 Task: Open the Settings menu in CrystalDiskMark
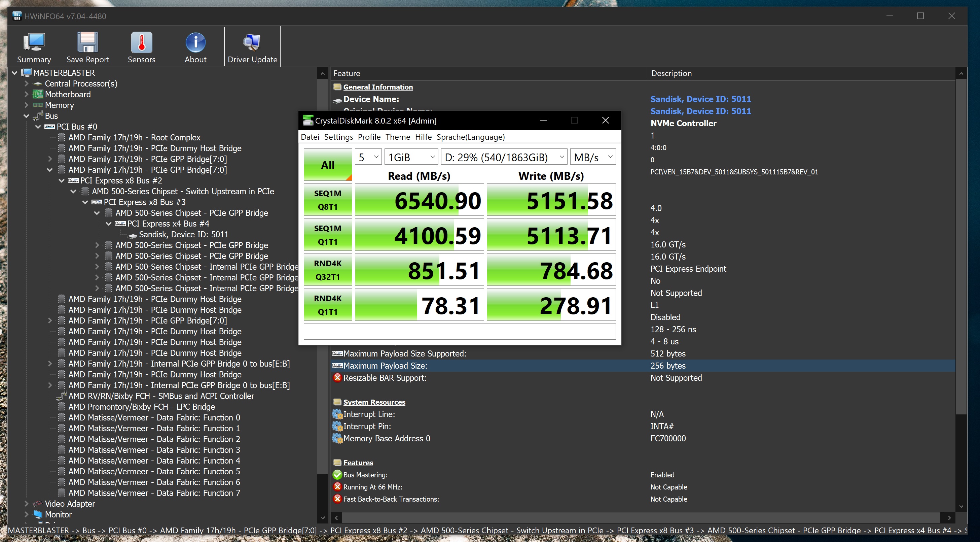338,137
